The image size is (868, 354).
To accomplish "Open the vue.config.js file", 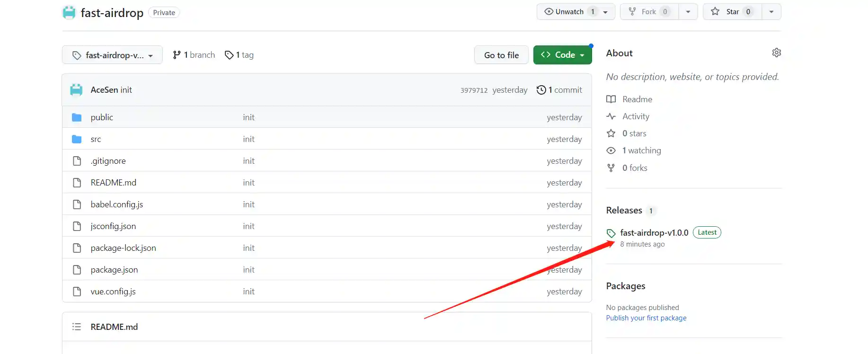I will coord(113,292).
